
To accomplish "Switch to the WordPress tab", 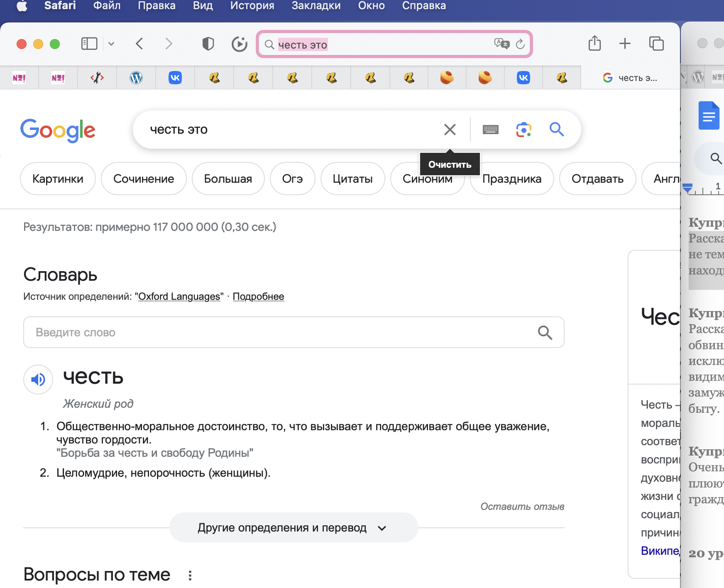I will tap(136, 78).
